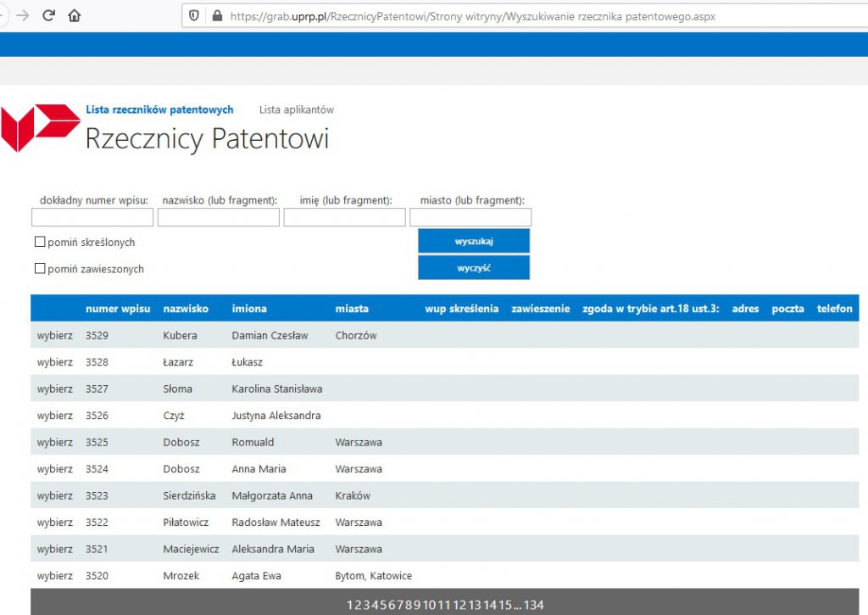This screenshot has width=868, height=615.
Task: Focus the browser address bar URL
Action: coord(472,17)
